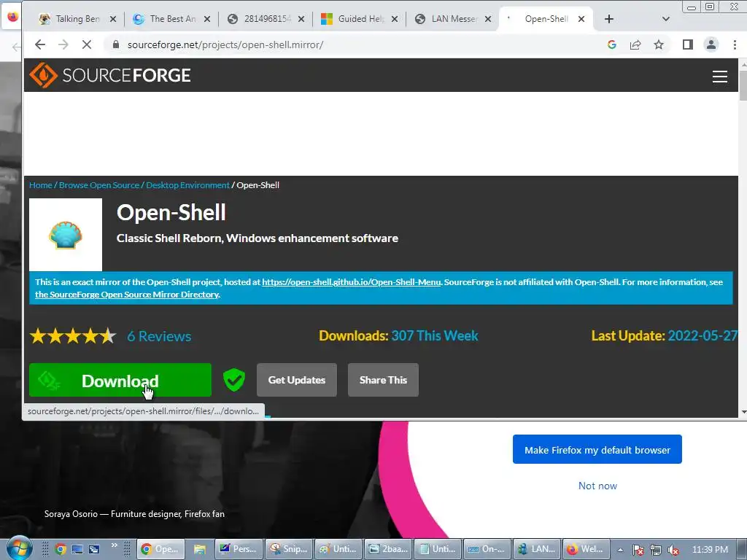Screen dimensions: 747x560
Task: Switch to the LAN Messenger taskbar button
Action: pyautogui.click(x=537, y=550)
